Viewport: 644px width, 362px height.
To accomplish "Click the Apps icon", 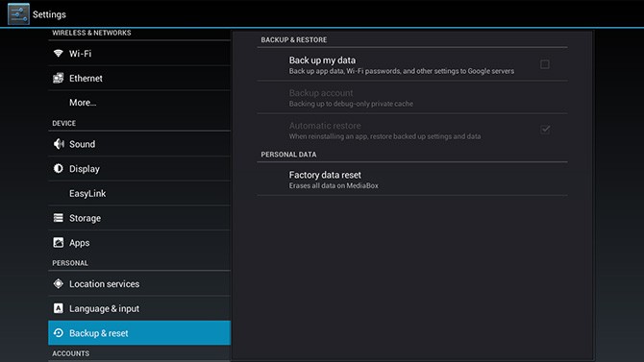I will (x=59, y=242).
